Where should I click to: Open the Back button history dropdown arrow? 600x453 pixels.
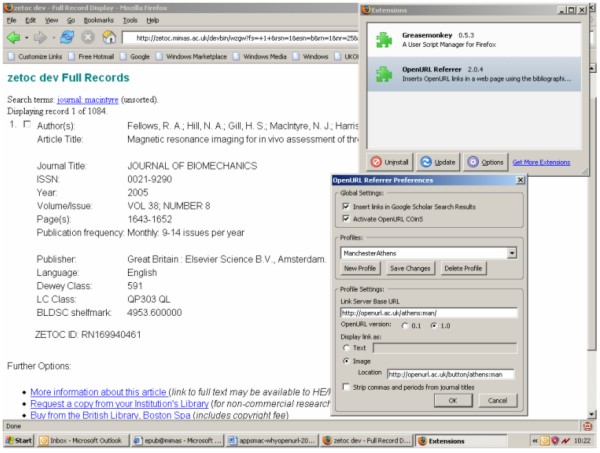[27, 38]
